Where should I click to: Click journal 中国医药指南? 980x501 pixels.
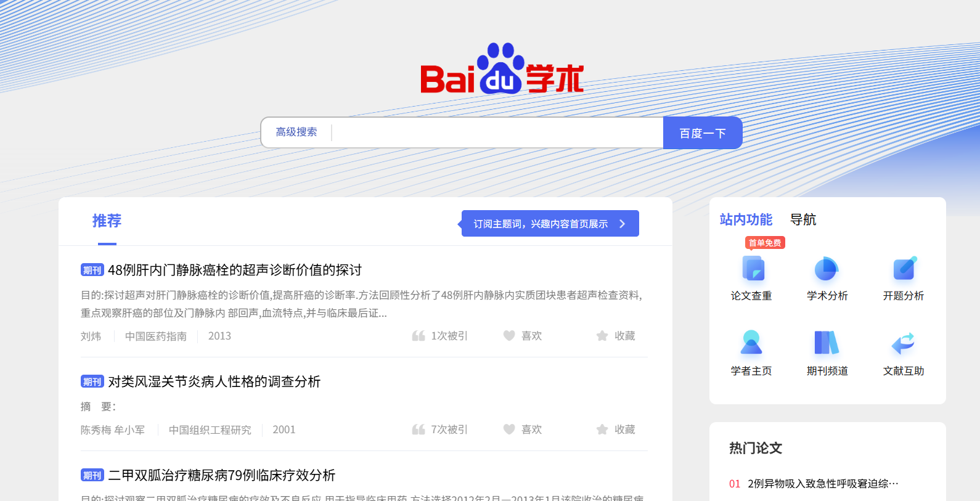[156, 336]
